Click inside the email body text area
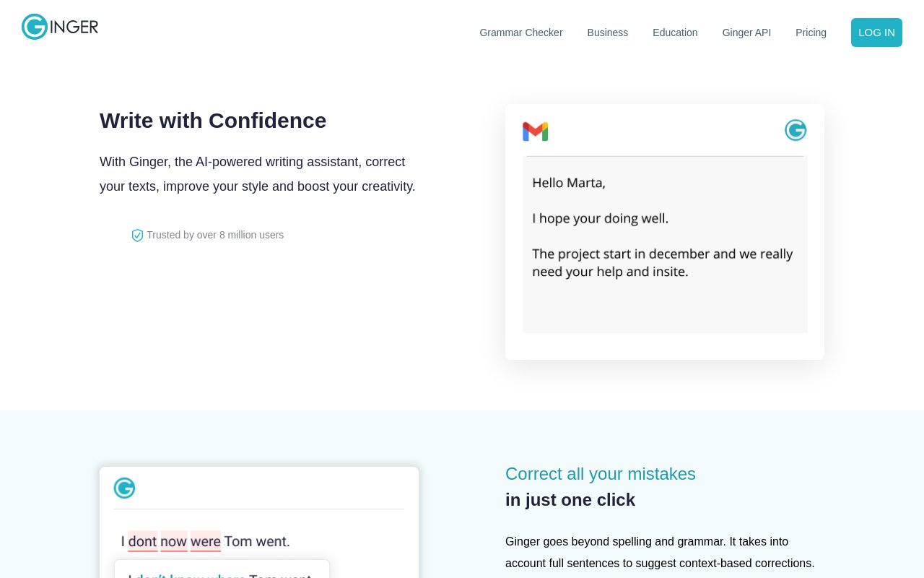The image size is (924, 578). [665, 245]
